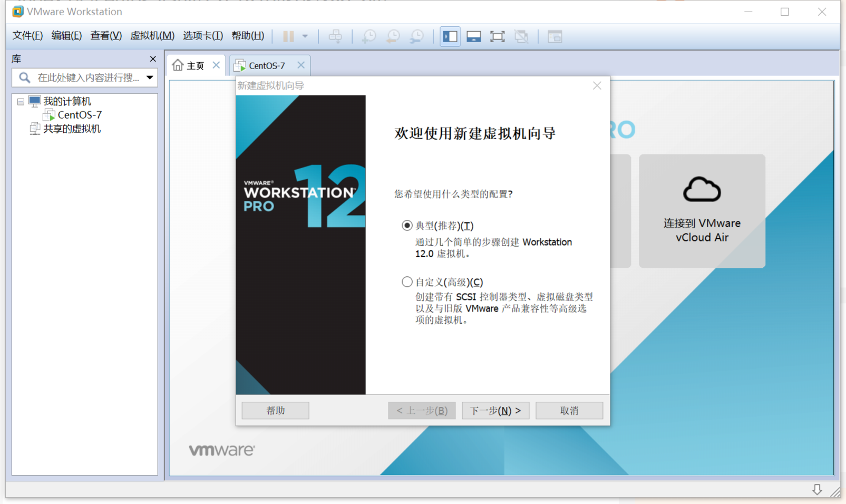This screenshot has height=504, width=846.
Task: Click the Unity mode toolbar icon
Action: pyautogui.click(x=521, y=36)
